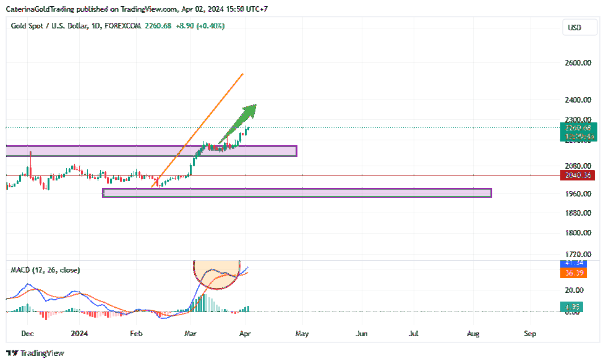Screen dimensions: 606x364
Task: Click the Jul label on time axis
Action: pos(414,334)
